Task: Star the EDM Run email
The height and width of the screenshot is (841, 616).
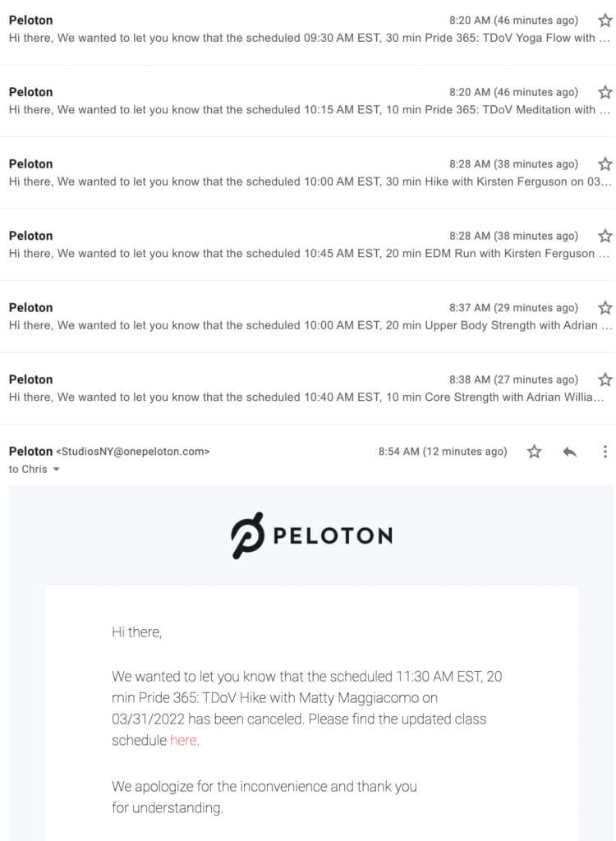Action: (x=605, y=236)
